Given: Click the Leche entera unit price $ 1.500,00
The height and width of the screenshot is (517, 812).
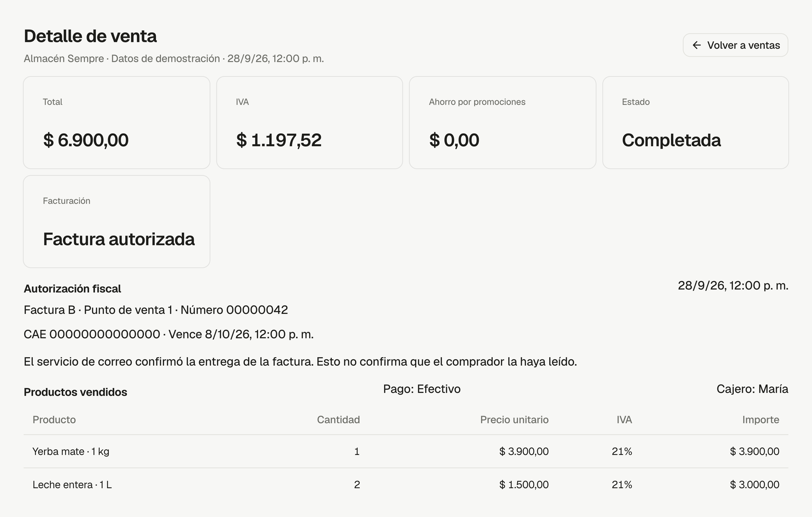Looking at the screenshot, I should [524, 485].
